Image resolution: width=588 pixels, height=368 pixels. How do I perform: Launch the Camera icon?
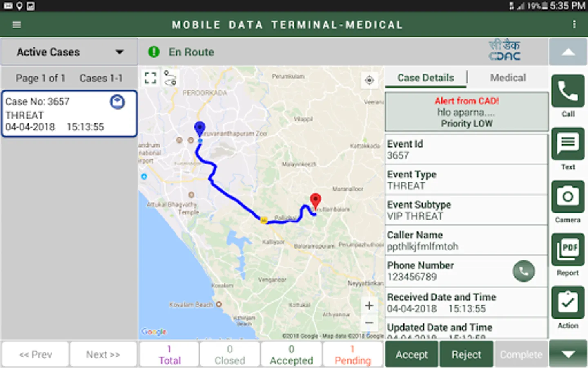568,197
